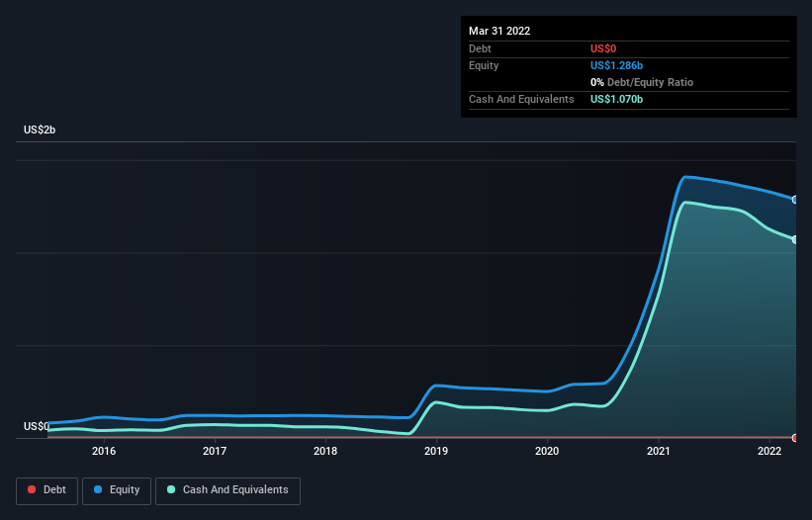Select the 2019 x-axis label

(x=436, y=451)
